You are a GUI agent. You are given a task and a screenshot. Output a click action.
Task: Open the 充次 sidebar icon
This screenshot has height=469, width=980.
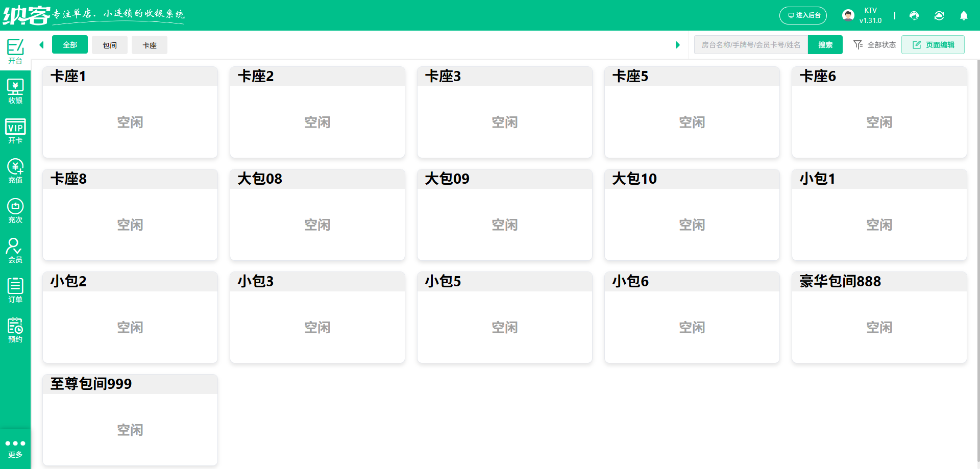coord(15,210)
